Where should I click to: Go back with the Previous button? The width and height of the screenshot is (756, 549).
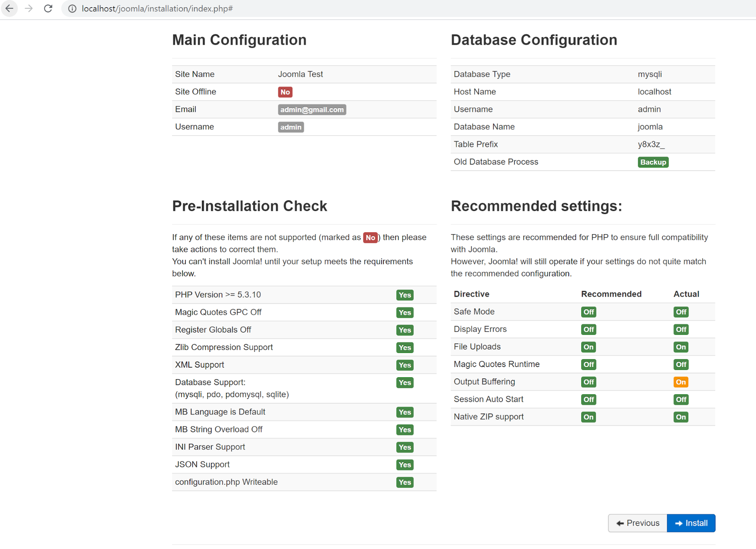point(638,523)
